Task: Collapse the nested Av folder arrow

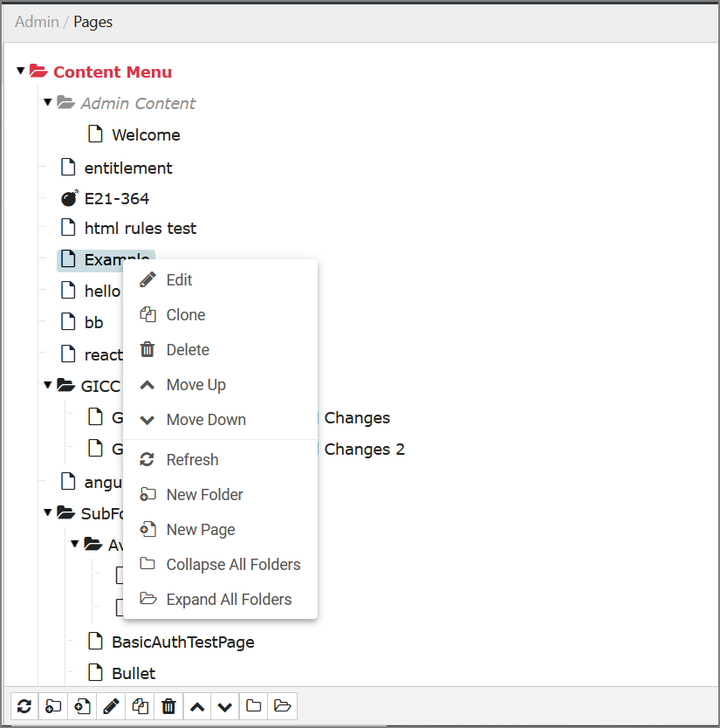Action: [x=75, y=543]
